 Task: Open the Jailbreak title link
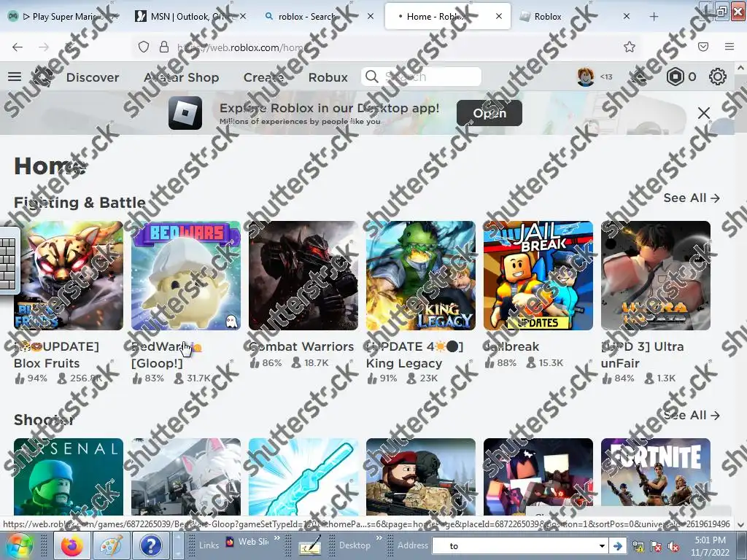511,346
